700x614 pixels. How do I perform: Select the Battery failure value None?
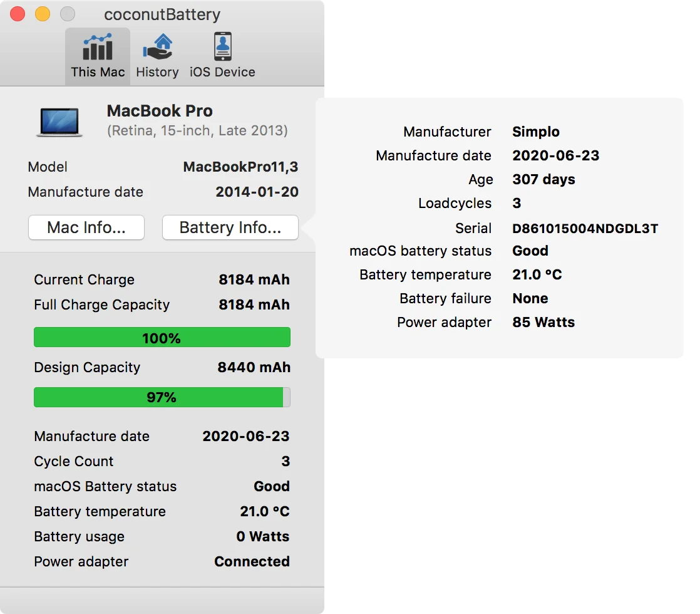(x=530, y=298)
